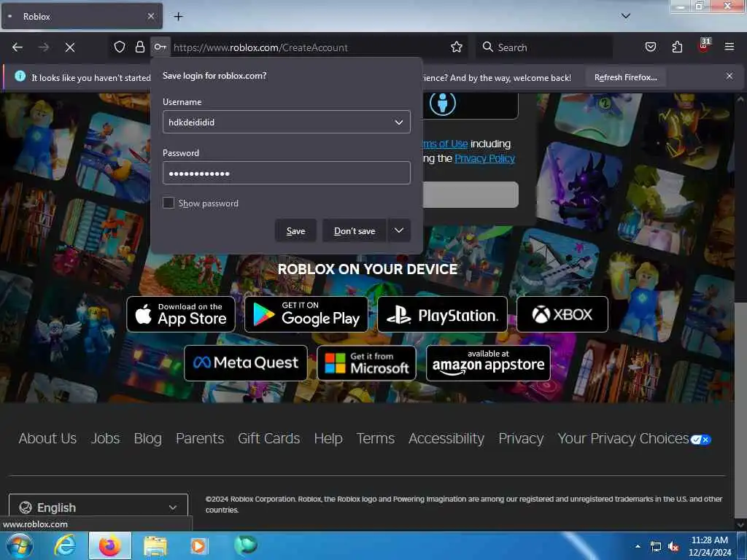
Task: Show hidden system tray icons
Action: (x=638, y=546)
